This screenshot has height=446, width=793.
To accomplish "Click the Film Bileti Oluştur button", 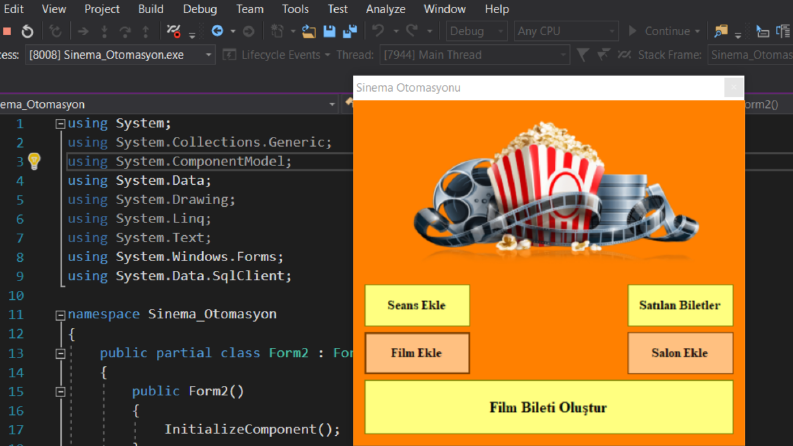I will pos(549,407).
